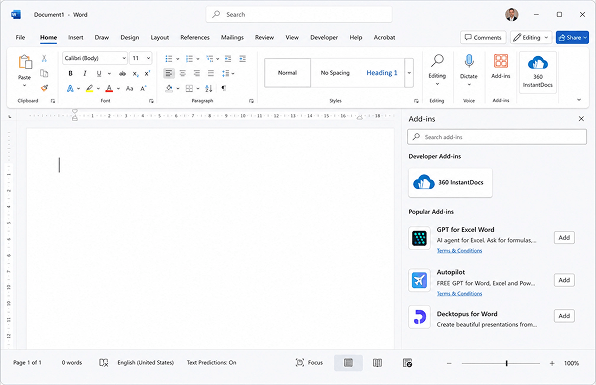This screenshot has height=385, width=596.
Task: Click the Search add-ins field
Action: 497,137
